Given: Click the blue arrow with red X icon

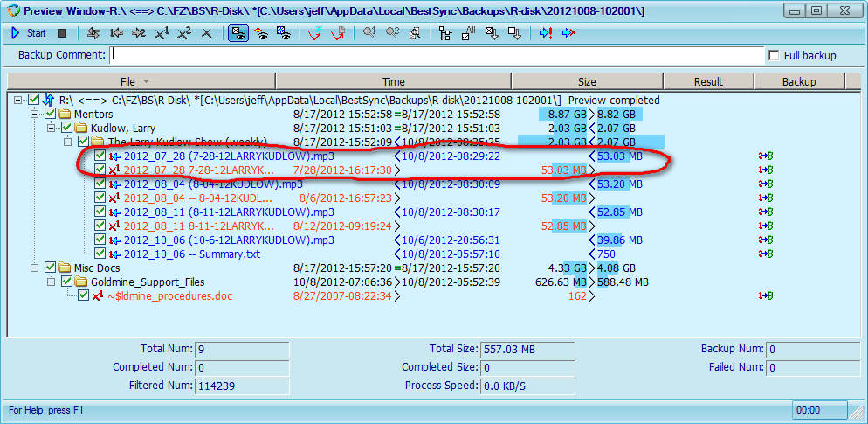Looking at the screenshot, I should [568, 33].
